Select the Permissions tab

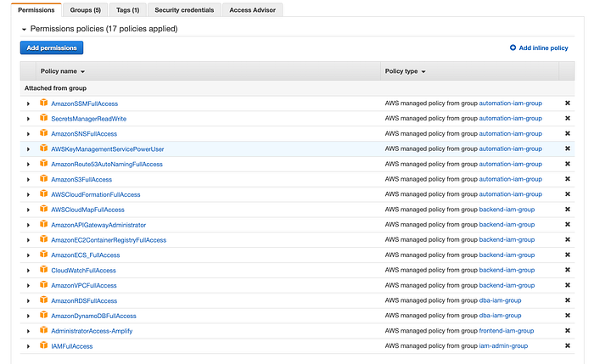[36, 10]
